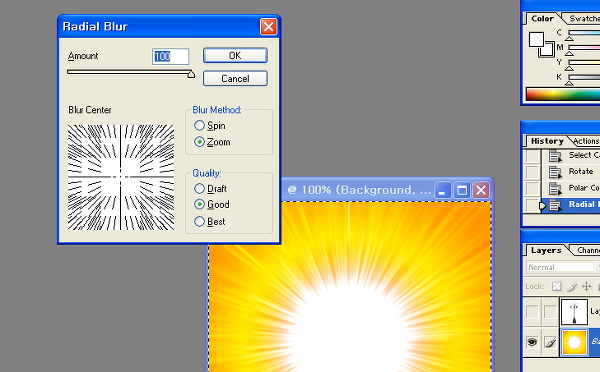
Task: Click inside the Blur Center preview
Action: point(121,177)
